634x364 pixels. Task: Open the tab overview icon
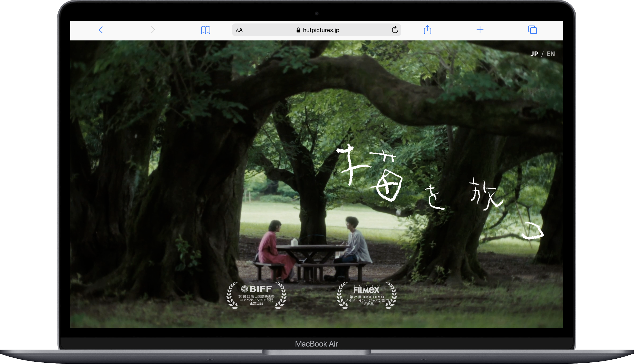(532, 30)
